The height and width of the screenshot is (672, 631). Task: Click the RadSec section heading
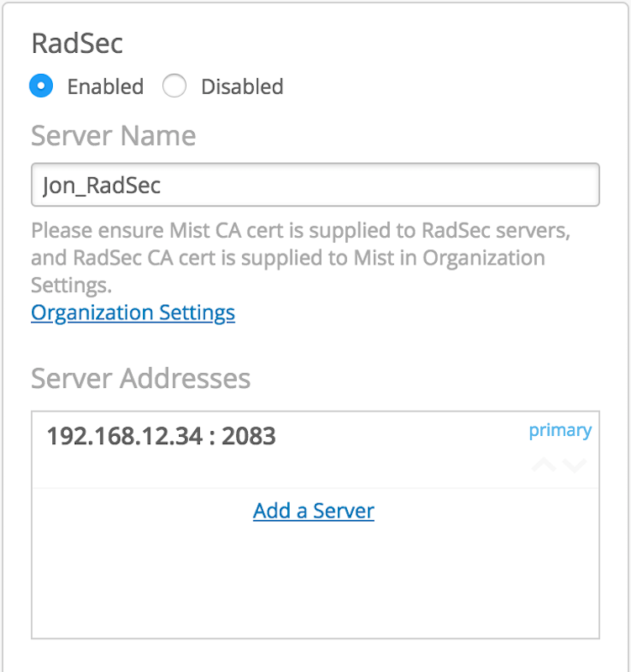[x=77, y=44]
